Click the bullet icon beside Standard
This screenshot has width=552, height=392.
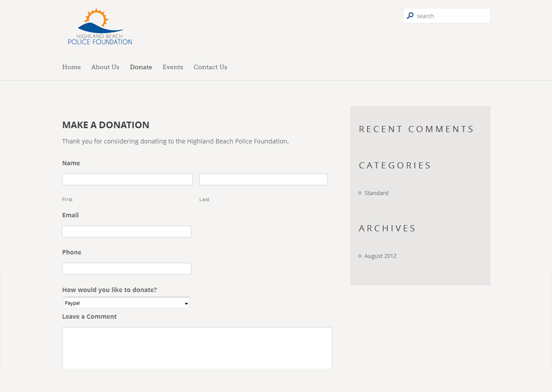[x=360, y=193]
